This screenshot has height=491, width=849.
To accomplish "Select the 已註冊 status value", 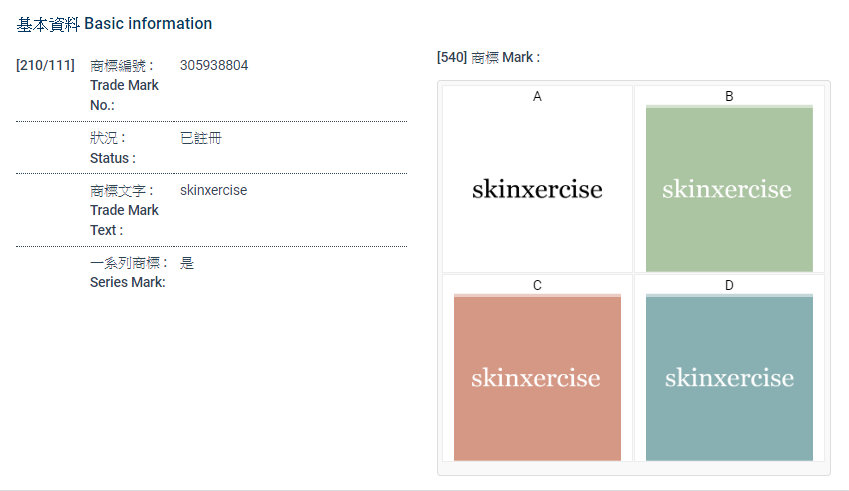I will pos(201,138).
